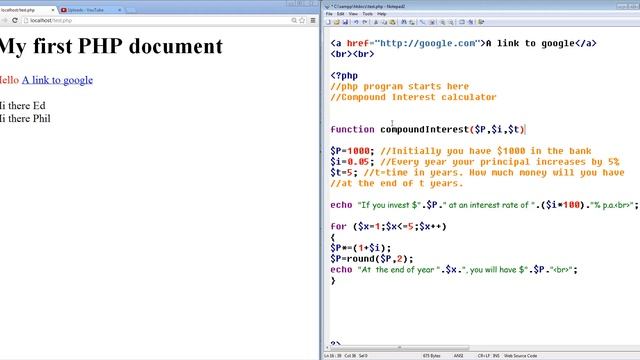This screenshot has width=640, height=360.
Task: Click the Copy icon in Notepad2 toolbar
Action: coord(384,22)
